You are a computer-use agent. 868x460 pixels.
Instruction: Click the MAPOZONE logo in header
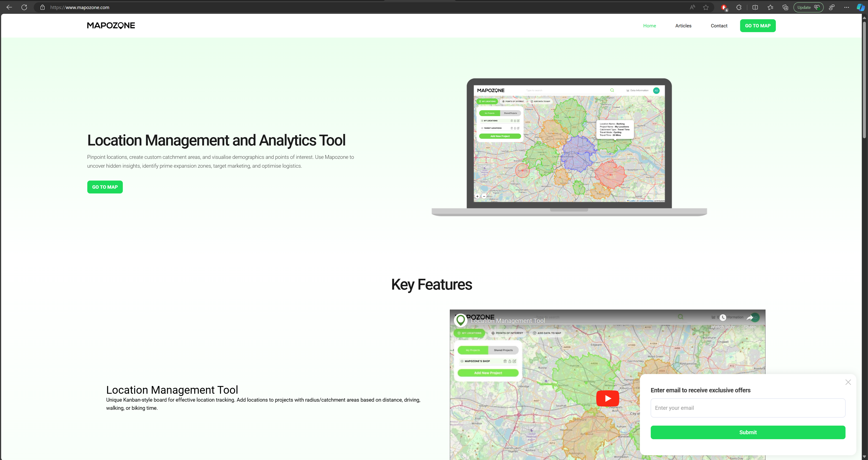click(x=111, y=26)
